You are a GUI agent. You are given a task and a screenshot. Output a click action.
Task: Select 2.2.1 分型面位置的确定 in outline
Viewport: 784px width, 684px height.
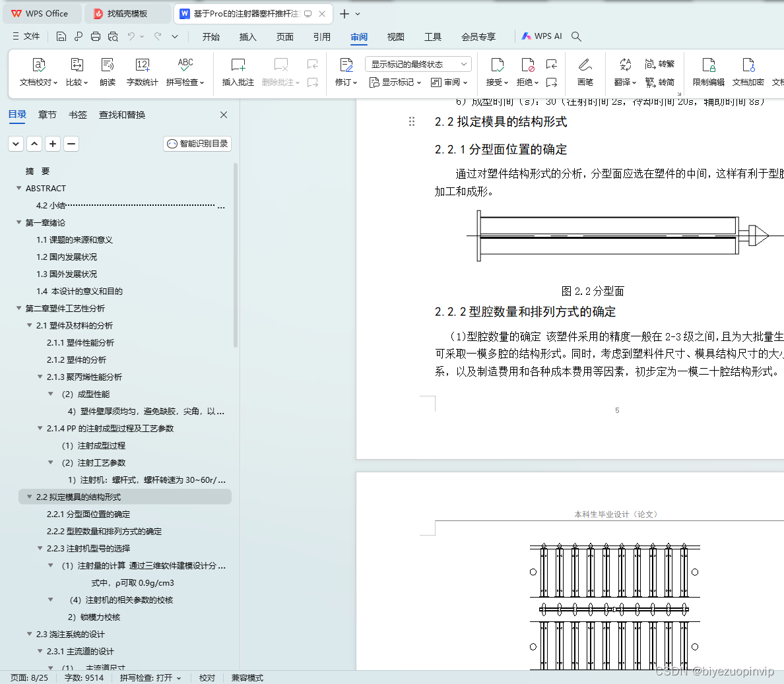click(x=88, y=514)
